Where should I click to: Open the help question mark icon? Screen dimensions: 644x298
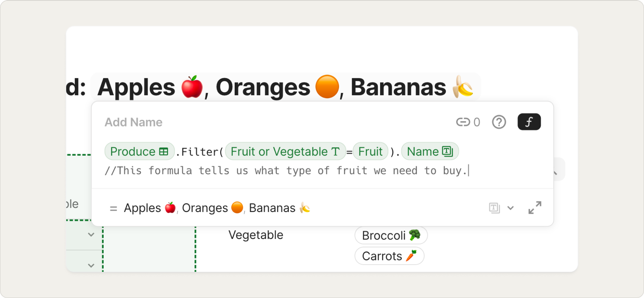499,122
